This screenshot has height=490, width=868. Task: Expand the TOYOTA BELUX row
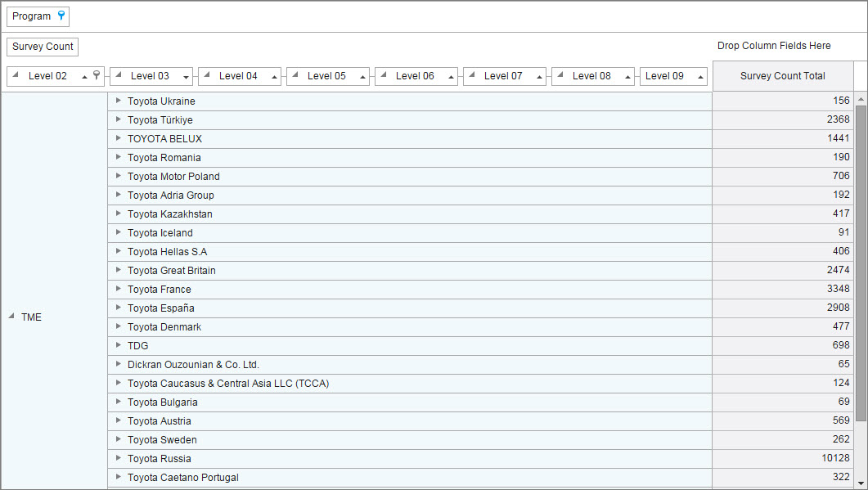click(x=118, y=138)
